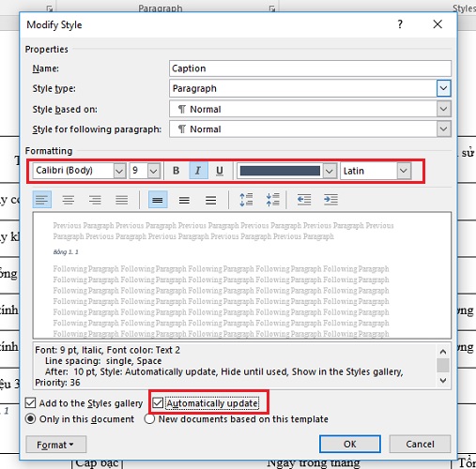
Task: Open the Style type dropdown
Action: click(x=443, y=88)
